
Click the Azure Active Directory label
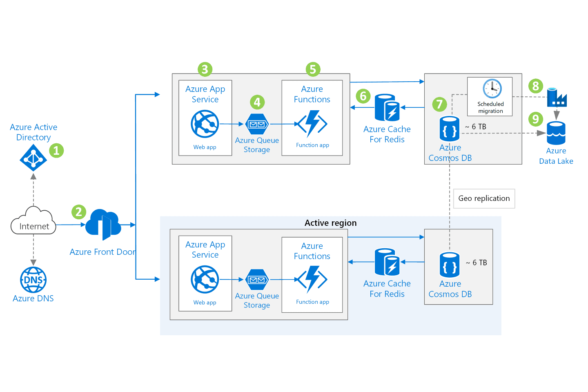(x=33, y=132)
